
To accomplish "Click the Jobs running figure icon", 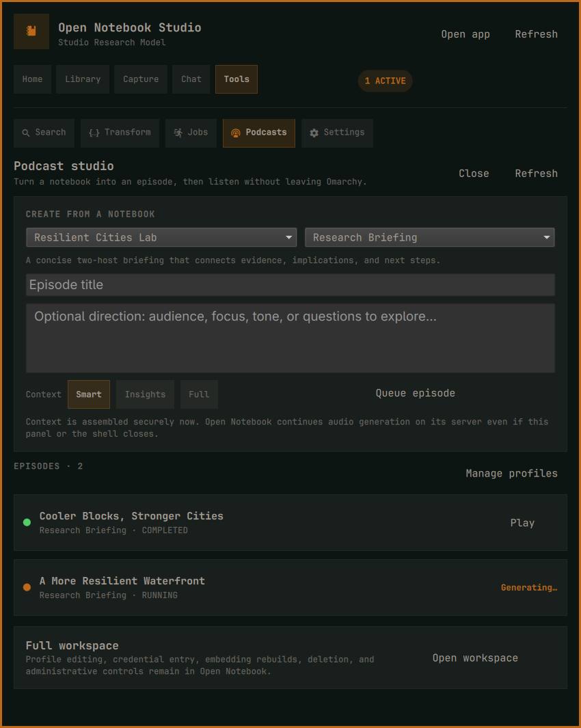I will (x=178, y=133).
